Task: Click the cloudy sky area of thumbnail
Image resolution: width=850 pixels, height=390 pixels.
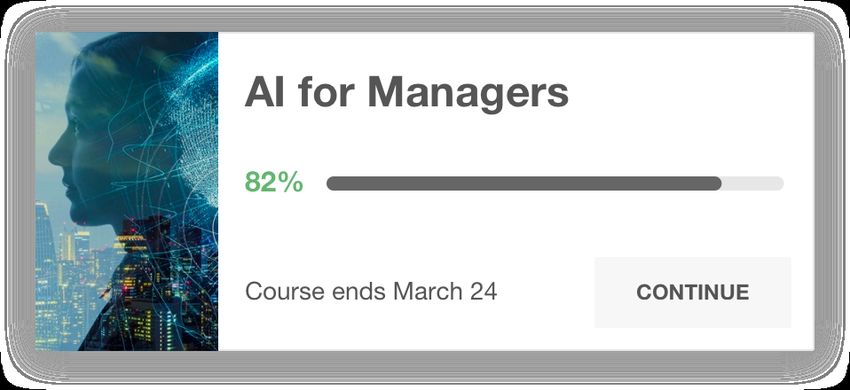Action: (x=54, y=71)
